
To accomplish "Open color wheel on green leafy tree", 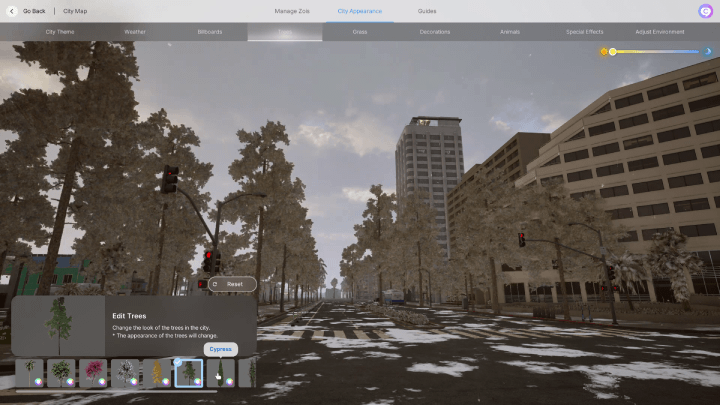I will tap(70, 381).
